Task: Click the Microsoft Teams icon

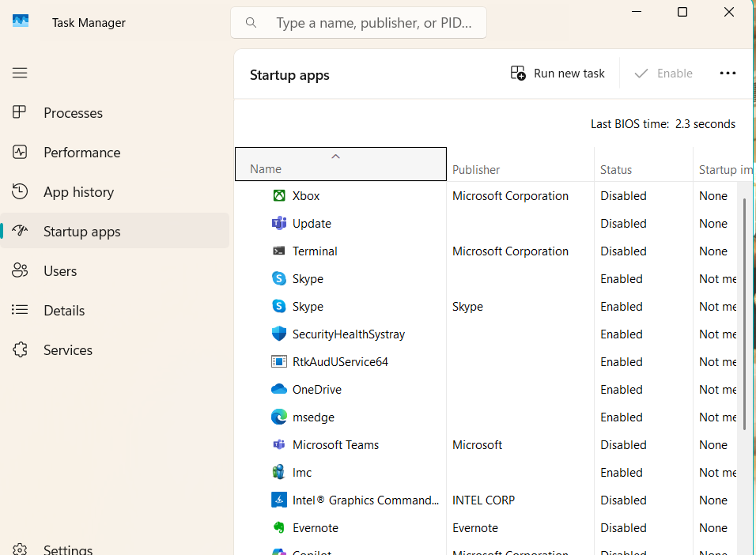Action: click(278, 444)
